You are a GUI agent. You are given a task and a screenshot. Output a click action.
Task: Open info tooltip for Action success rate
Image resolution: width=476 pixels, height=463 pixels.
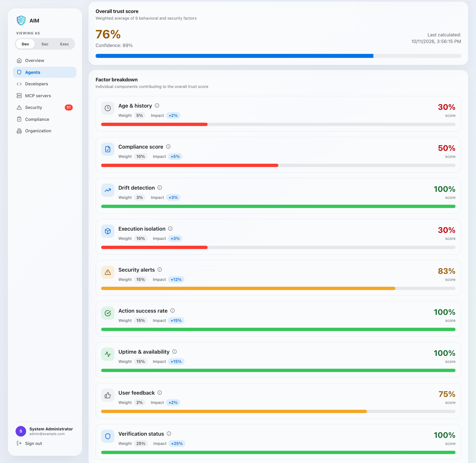pos(173,310)
